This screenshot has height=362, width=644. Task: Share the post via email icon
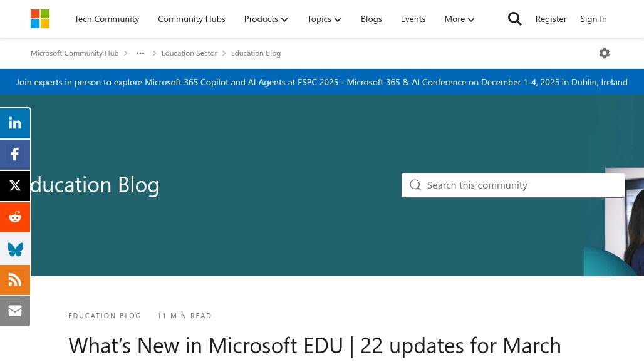15,311
